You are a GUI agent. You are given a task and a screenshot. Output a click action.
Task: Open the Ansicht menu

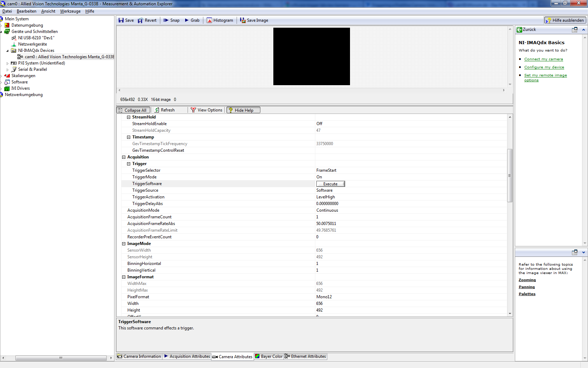(48, 11)
